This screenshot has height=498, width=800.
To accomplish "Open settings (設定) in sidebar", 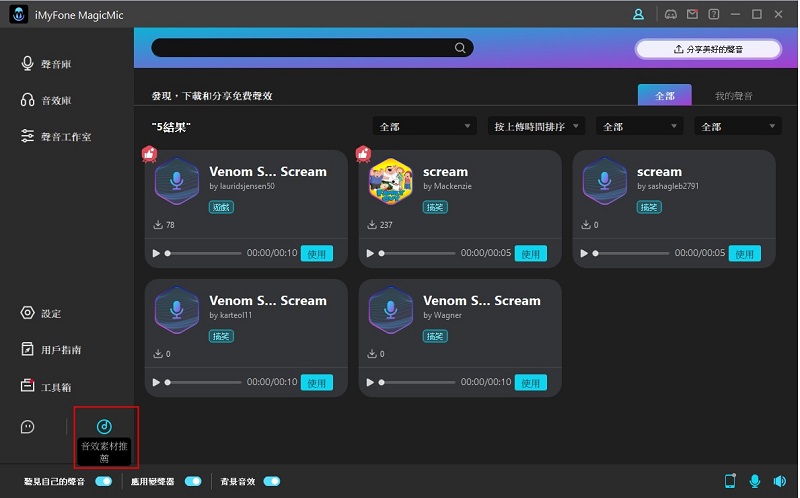I will (x=41, y=313).
